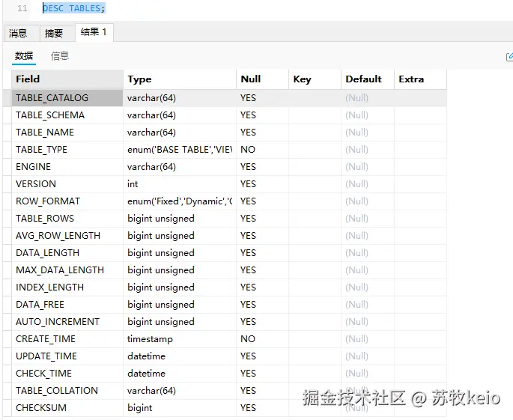Screen dimensions: 513x420
Task: Sort by the Field column header
Action: tap(67, 79)
